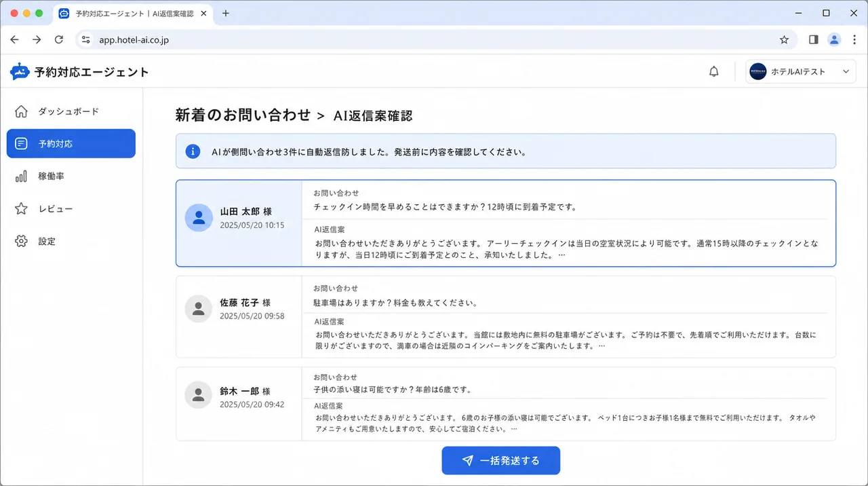Click the 一括発送する button

(x=500, y=461)
